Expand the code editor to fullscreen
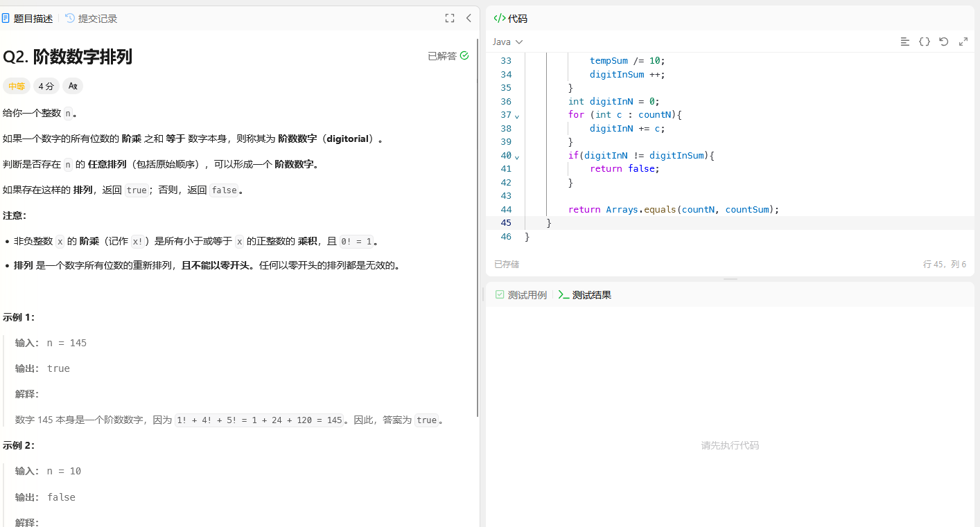 (x=963, y=42)
